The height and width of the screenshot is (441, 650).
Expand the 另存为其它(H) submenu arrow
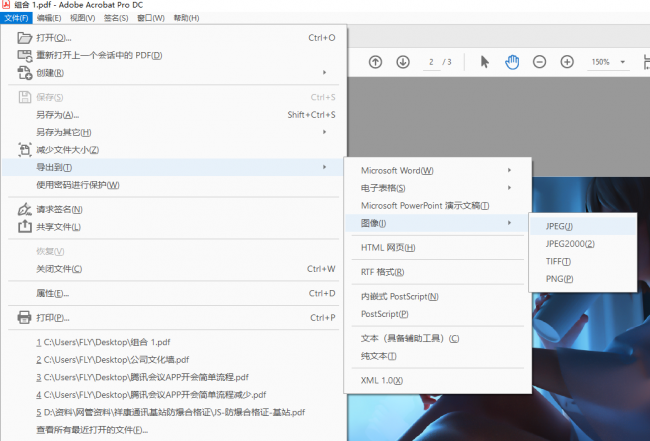click(325, 132)
